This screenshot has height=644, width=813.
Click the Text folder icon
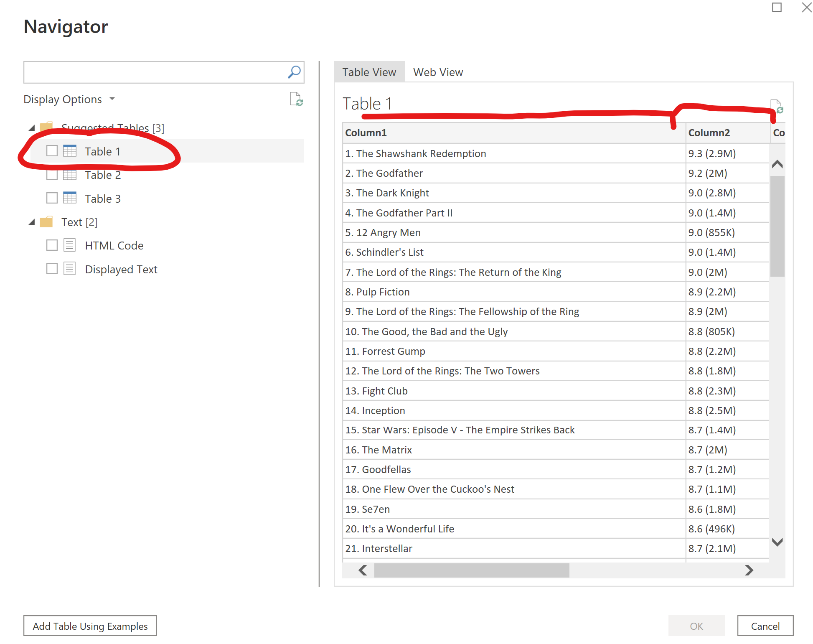pos(46,222)
